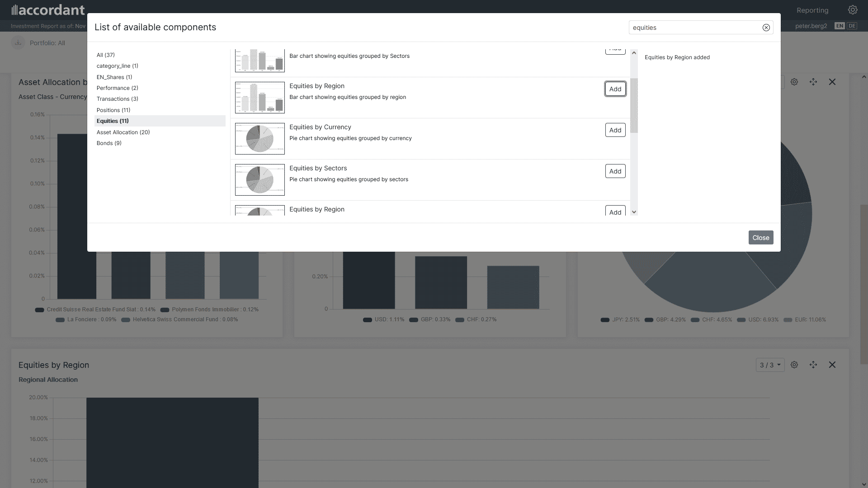Click move icon of top-right Asset Allocation widget
This screenshot has height=488, width=868.
813,82
